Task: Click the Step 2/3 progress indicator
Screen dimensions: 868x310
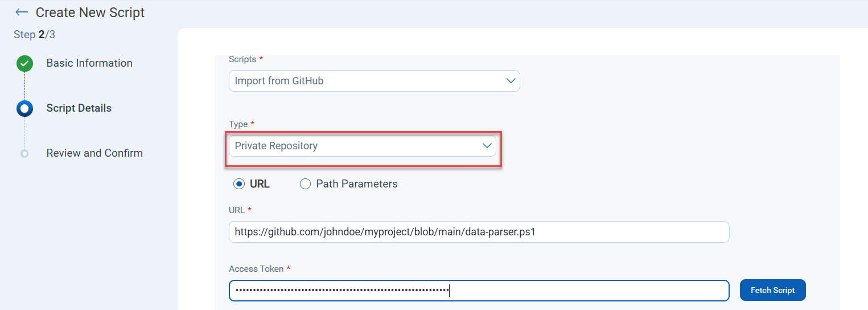Action: (34, 35)
